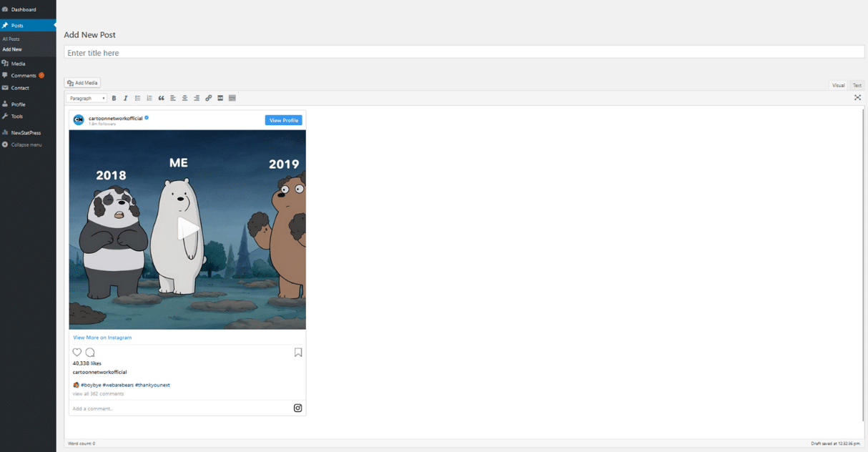This screenshot has height=452, width=868.
Task: Open the Profile menu
Action: [28, 104]
